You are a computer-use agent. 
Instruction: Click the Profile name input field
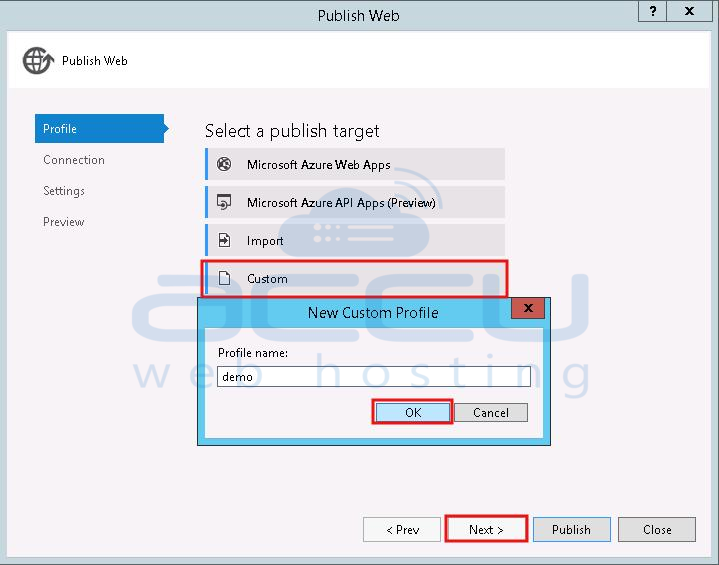pos(374,377)
